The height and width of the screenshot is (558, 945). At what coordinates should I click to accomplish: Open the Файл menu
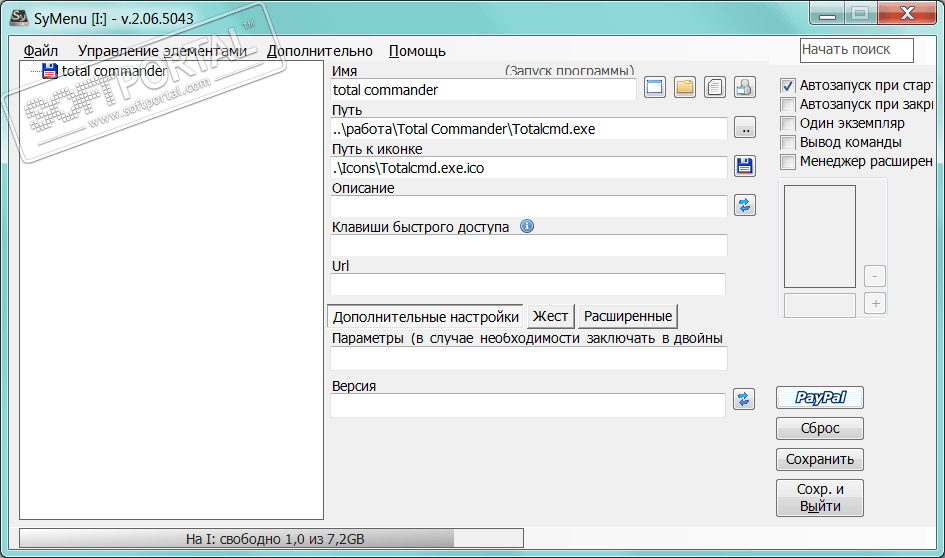pyautogui.click(x=40, y=51)
